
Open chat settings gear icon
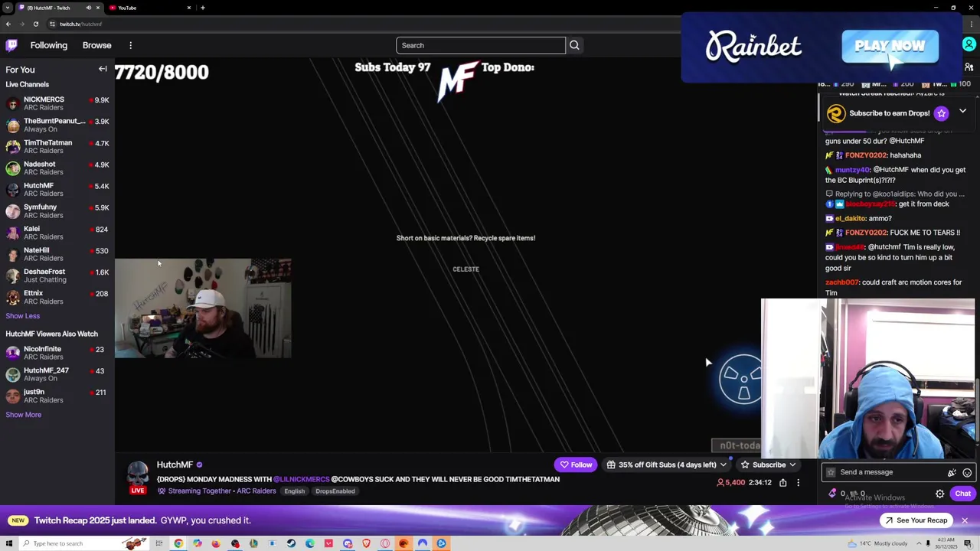tap(940, 494)
